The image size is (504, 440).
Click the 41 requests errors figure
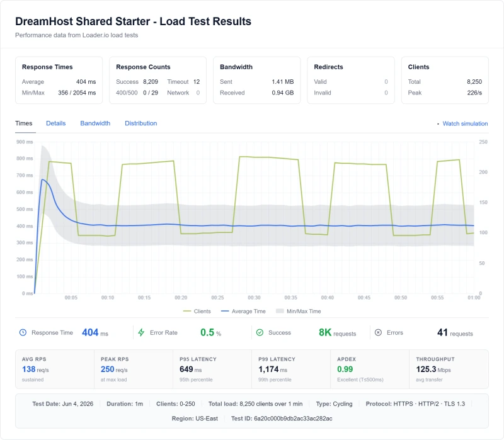tap(455, 332)
